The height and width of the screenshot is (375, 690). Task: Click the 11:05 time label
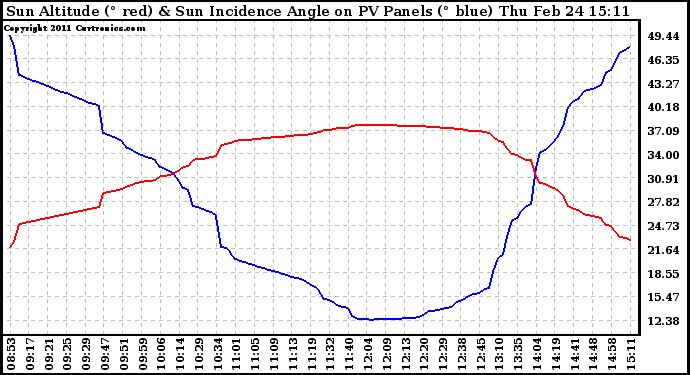pos(255,354)
